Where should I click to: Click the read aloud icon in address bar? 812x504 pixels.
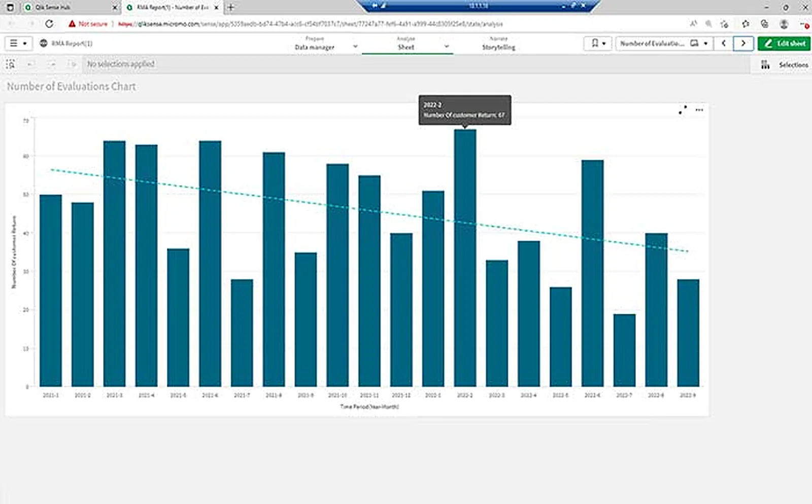pos(693,24)
